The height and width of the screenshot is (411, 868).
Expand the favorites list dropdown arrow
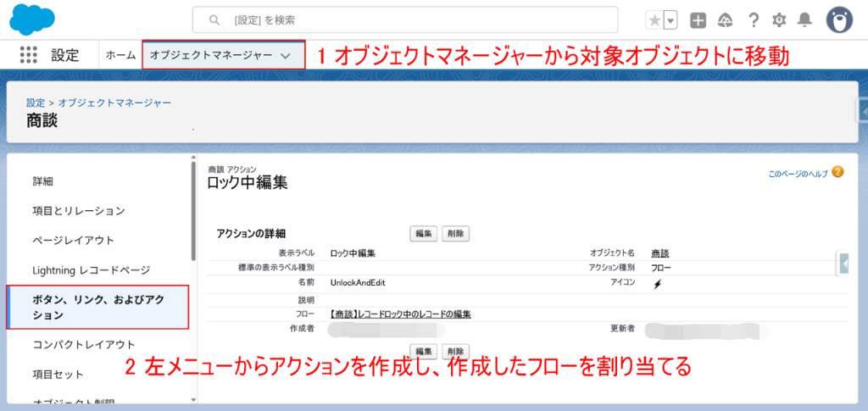[670, 19]
